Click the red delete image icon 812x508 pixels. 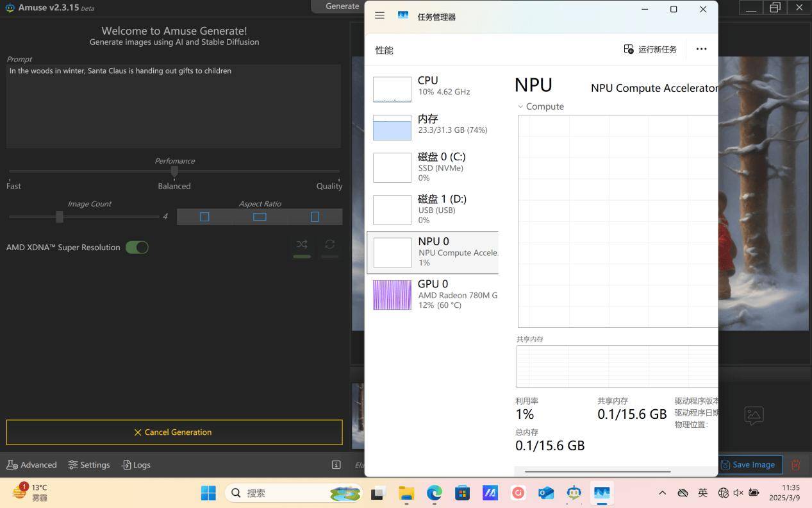pyautogui.click(x=795, y=465)
